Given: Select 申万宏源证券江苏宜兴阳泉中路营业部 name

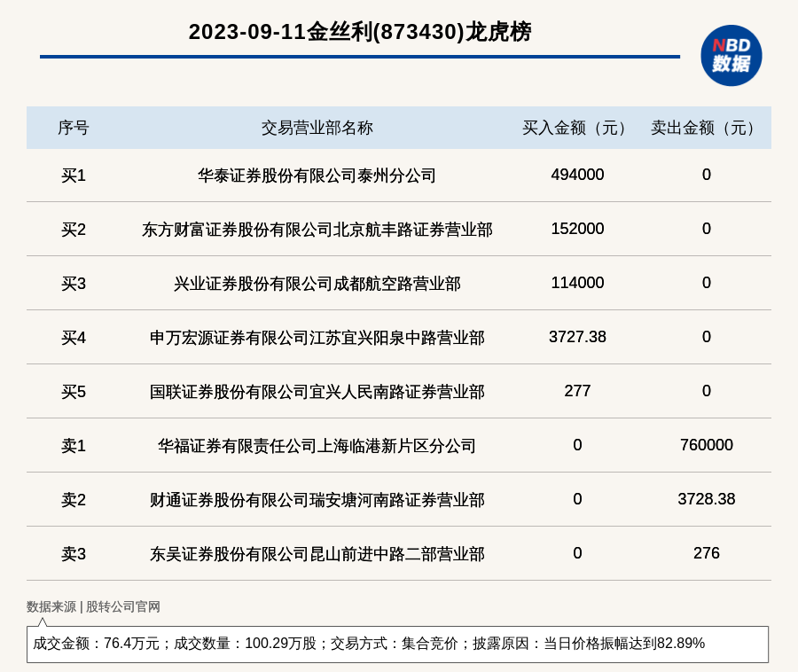Looking at the screenshot, I should coord(317,338).
